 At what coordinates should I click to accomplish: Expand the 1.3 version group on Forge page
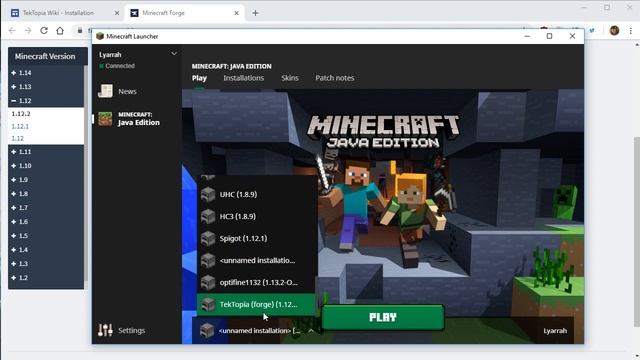[14, 264]
